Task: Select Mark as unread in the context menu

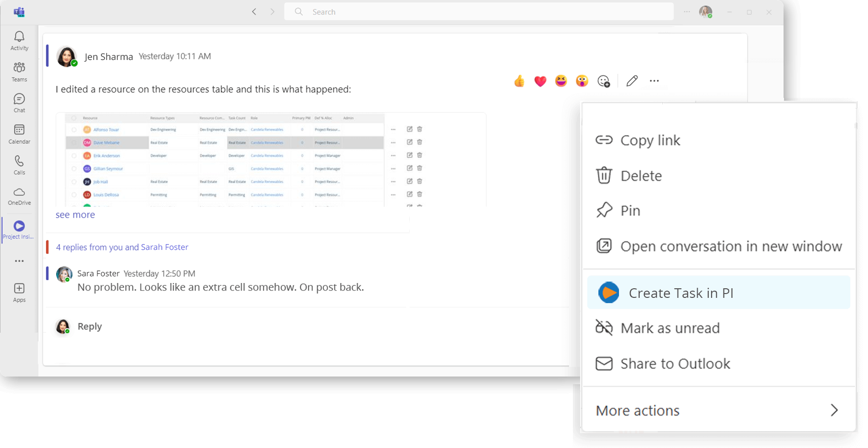Action: [670, 328]
